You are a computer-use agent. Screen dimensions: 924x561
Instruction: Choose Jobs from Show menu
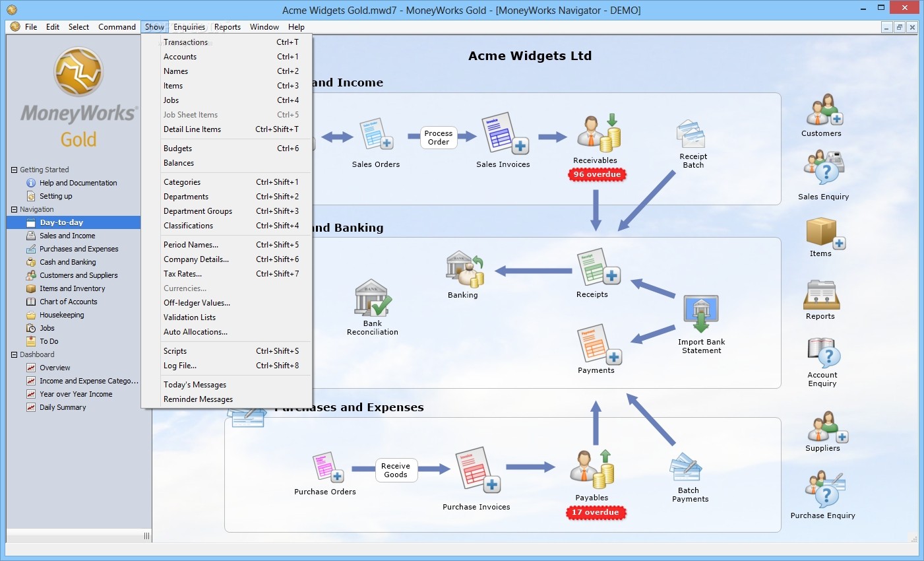click(x=227, y=100)
